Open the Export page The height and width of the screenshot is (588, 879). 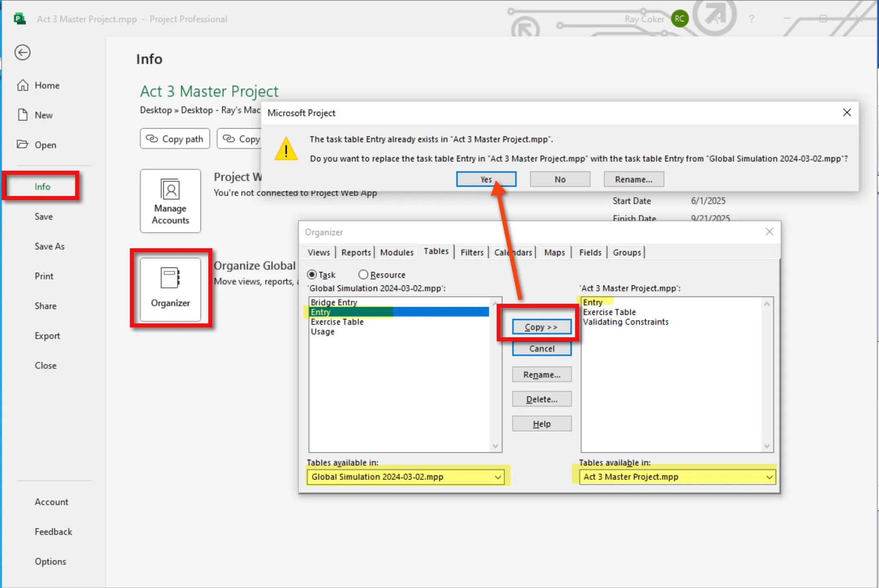click(x=47, y=336)
